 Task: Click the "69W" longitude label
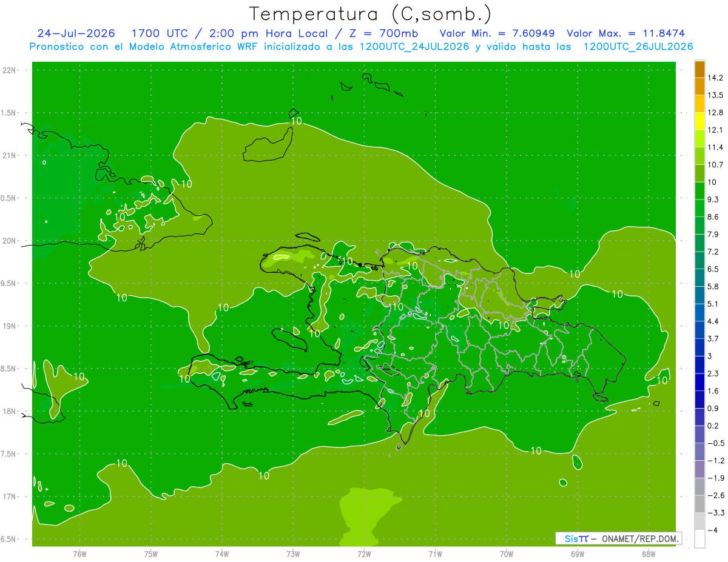(x=578, y=554)
